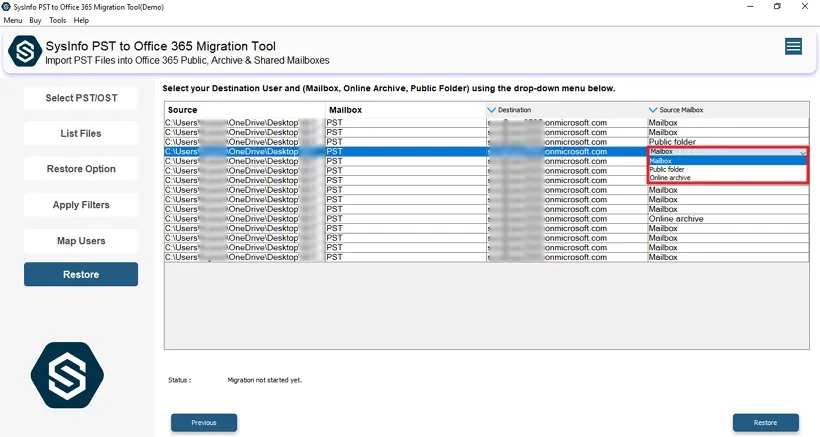The height and width of the screenshot is (437, 820).
Task: Open the Tools menu
Action: [x=58, y=20]
